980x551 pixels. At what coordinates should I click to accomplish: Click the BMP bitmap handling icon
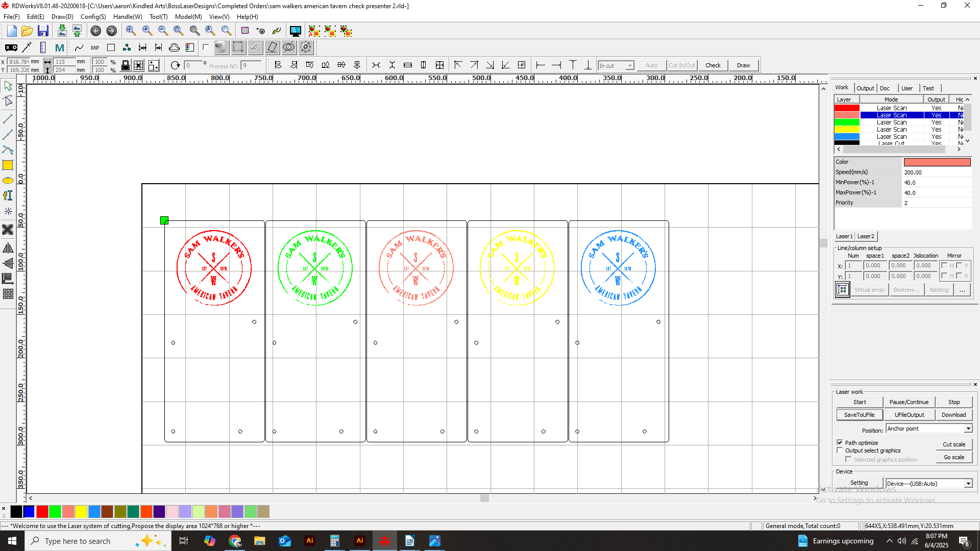(x=95, y=48)
